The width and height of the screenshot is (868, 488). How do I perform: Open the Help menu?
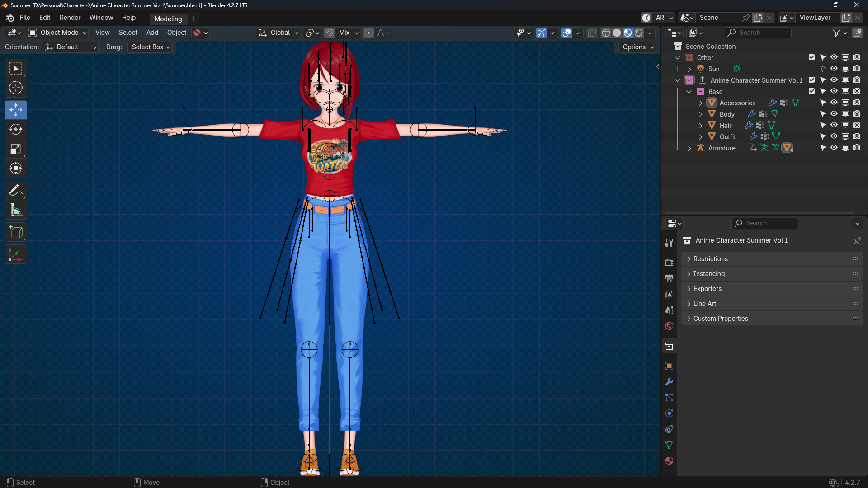(x=129, y=18)
